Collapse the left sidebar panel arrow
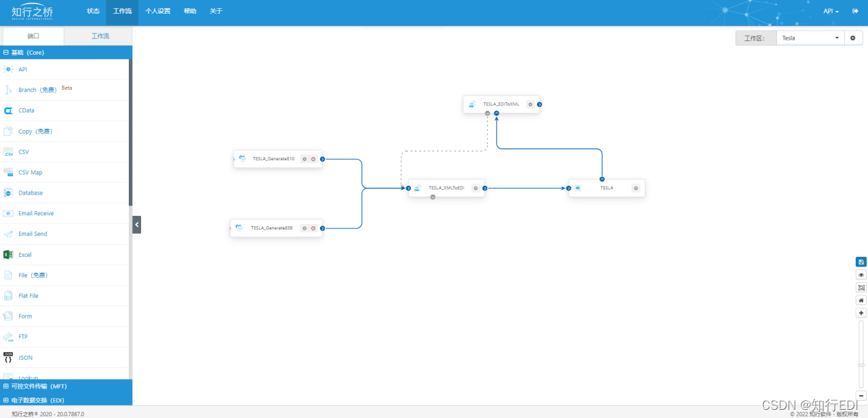This screenshot has height=418, width=868. click(x=136, y=224)
